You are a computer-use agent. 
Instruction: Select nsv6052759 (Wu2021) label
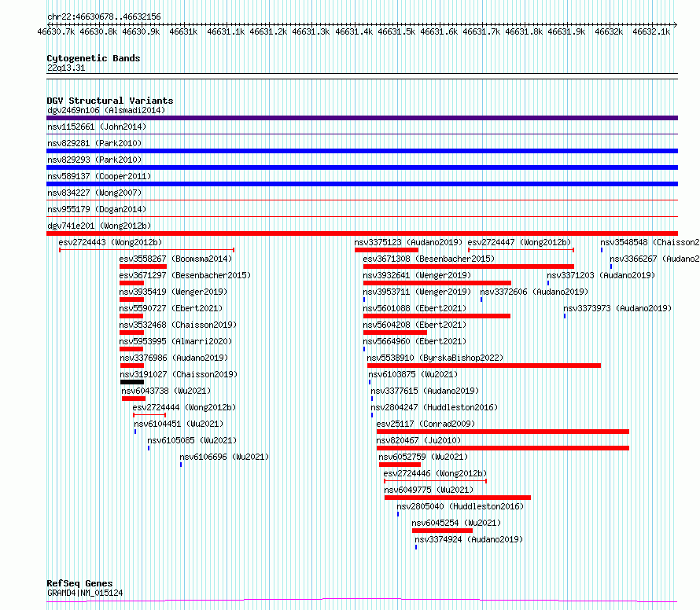[x=423, y=457]
